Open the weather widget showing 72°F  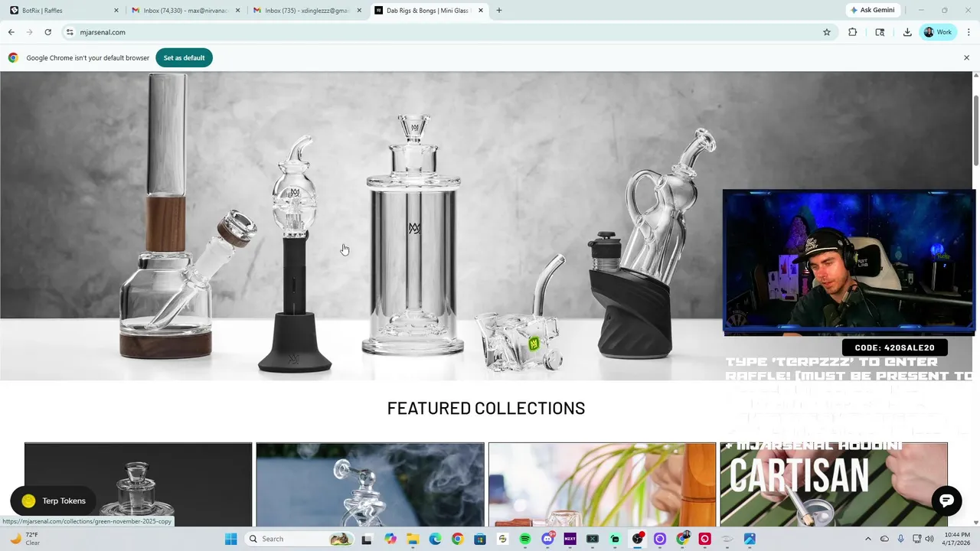[x=24, y=539]
